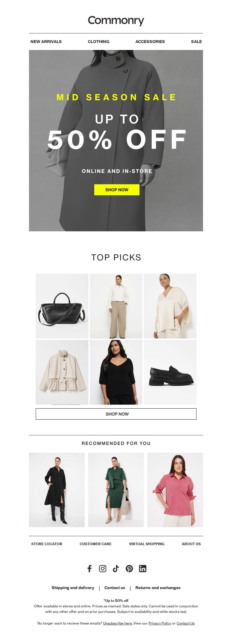Viewport: 232px width, 644px height.
Task: Click the outlined SHOP NOW button under Top Picks
Action: tap(116, 414)
